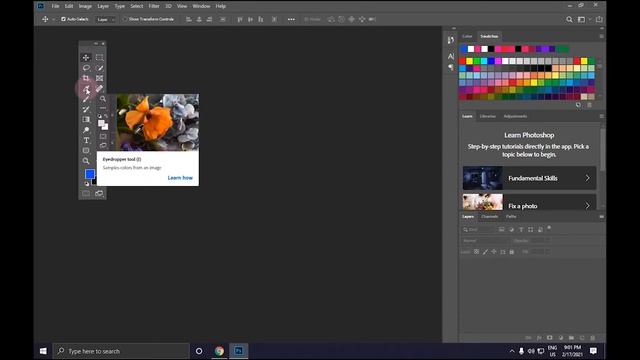Click the delete layer trash icon
Image resolution: width=640 pixels, height=360 pixels.
pyautogui.click(x=593, y=338)
